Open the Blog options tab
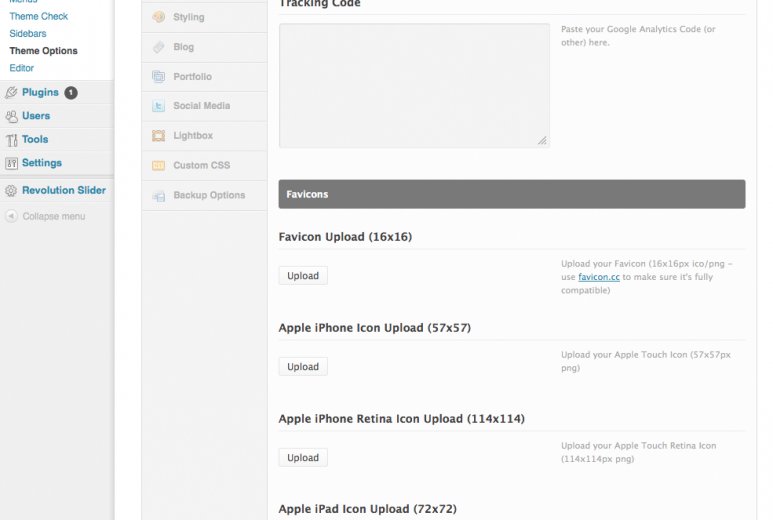Image resolution: width=773 pixels, height=520 pixels. [204, 47]
